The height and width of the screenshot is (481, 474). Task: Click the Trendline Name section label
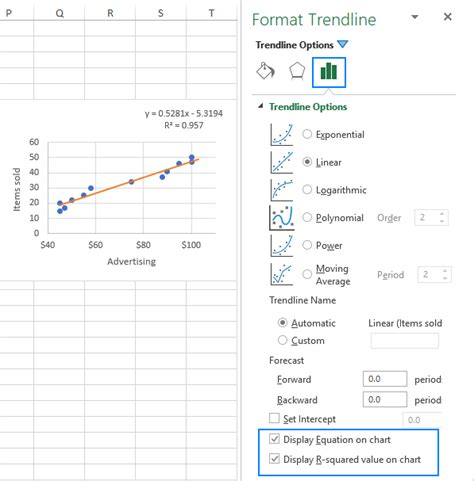(x=302, y=300)
